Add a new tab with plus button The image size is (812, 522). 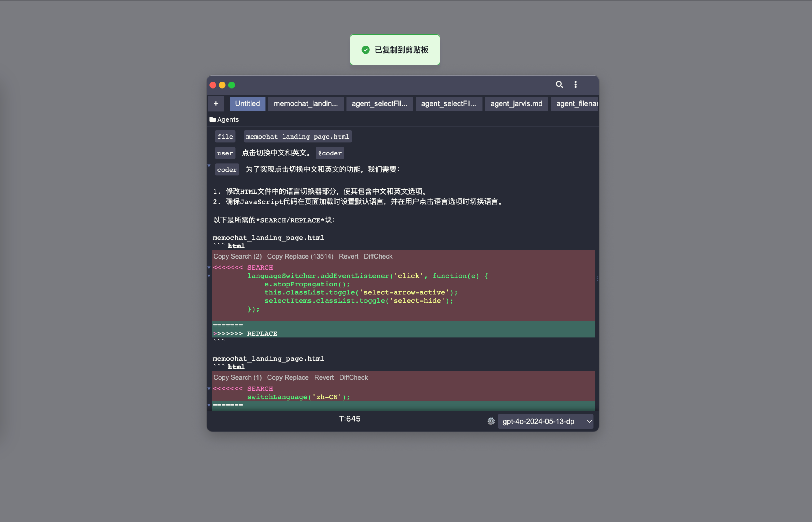pos(216,103)
